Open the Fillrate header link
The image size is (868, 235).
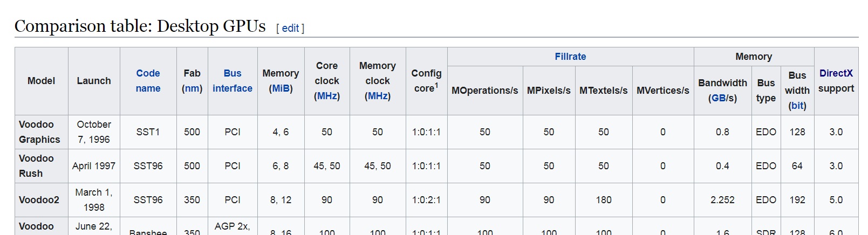coord(570,57)
